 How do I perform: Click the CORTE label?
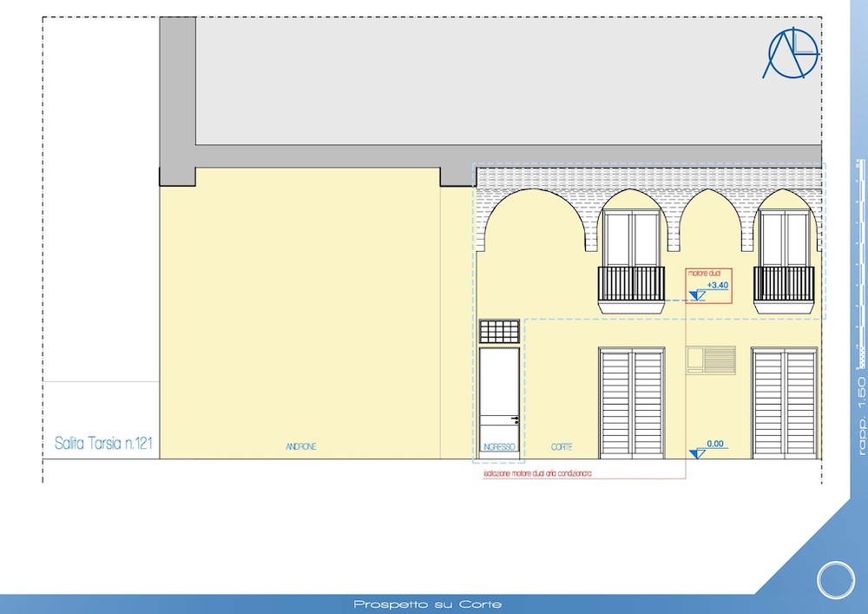coord(562,447)
